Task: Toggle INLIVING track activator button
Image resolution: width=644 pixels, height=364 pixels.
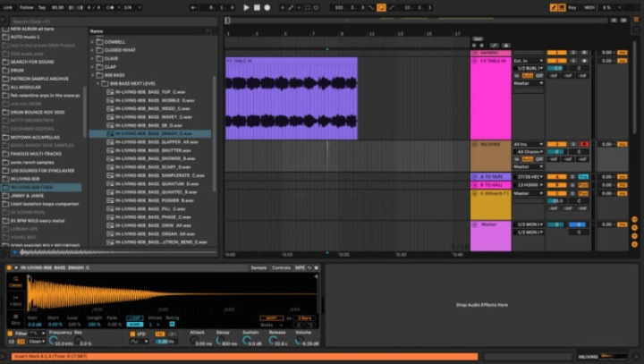Action: click(x=556, y=145)
